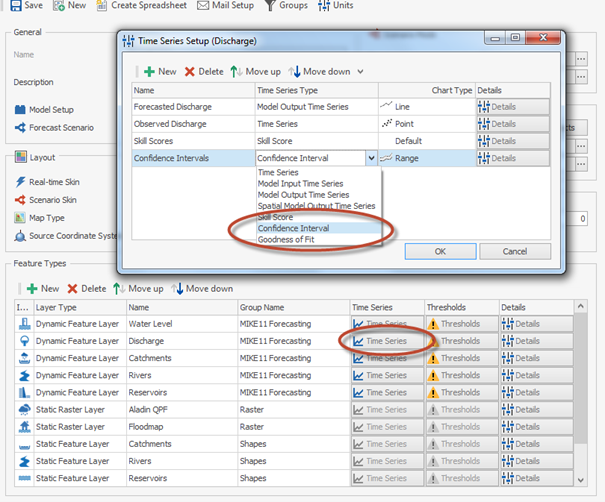Open Details for Water Level layer
This screenshot has width=605, height=502.
point(537,324)
